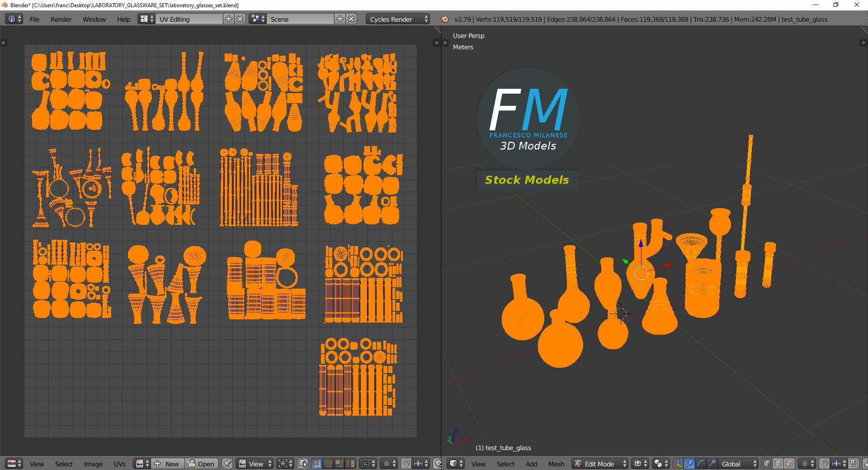Open UV editor's editor type selector
Screen dimensions: 868x470
[x=14, y=464]
